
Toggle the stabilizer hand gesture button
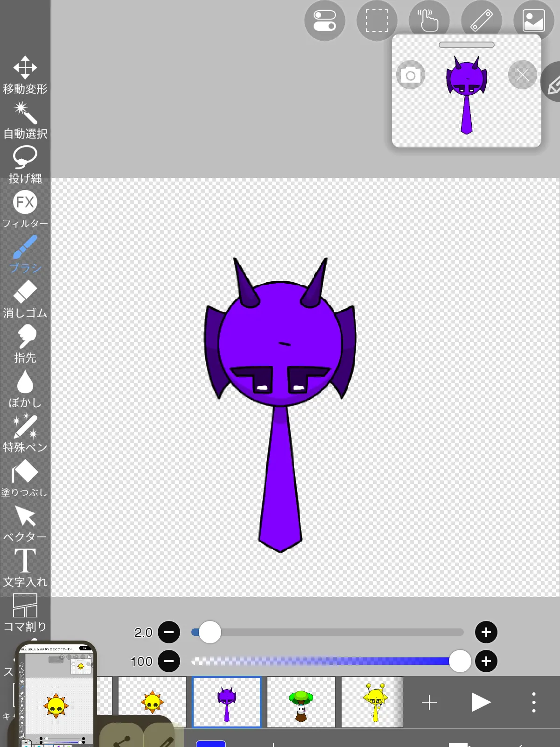[429, 21]
